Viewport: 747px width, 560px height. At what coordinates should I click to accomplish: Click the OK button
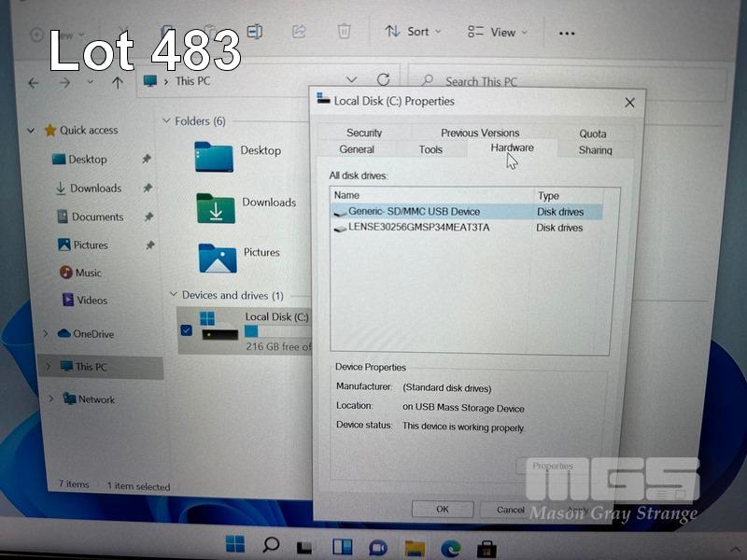(442, 509)
